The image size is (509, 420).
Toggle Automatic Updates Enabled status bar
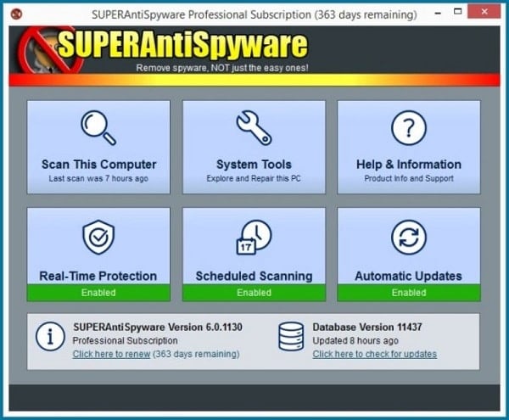coord(408,293)
